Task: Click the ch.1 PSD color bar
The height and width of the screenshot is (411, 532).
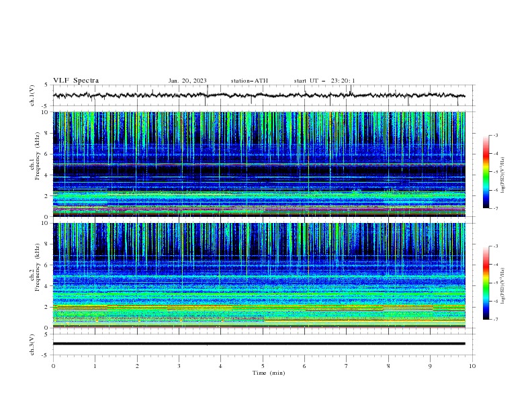Action: [486, 172]
